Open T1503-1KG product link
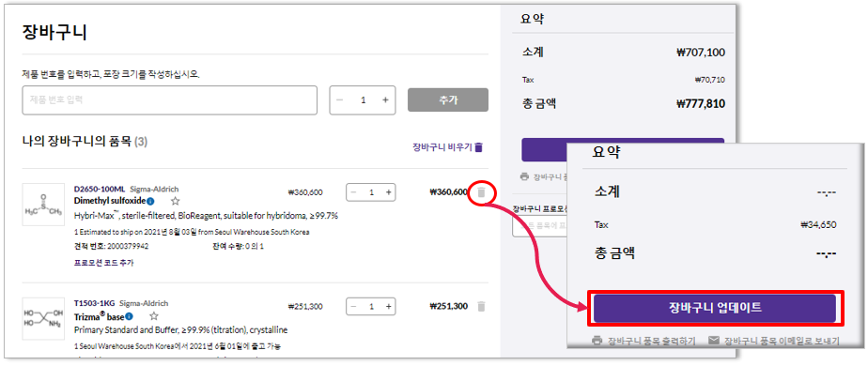Viewport: 868px width, 366px height. 94,303
